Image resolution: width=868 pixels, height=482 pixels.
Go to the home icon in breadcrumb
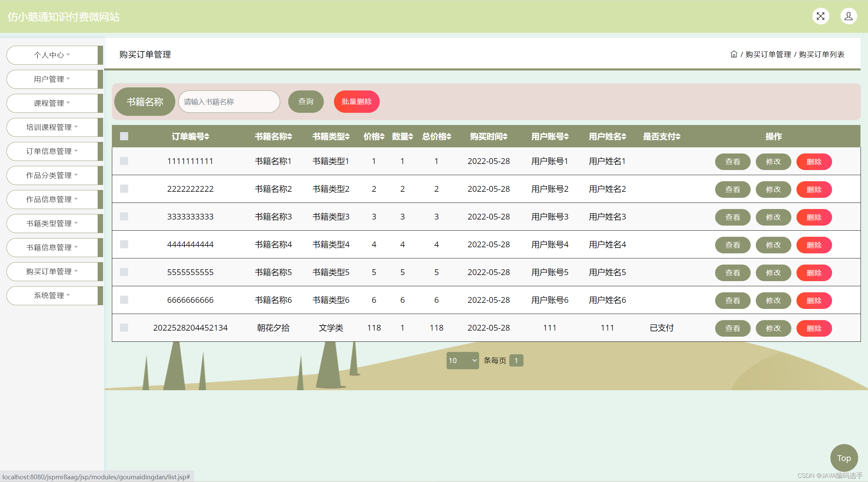734,54
